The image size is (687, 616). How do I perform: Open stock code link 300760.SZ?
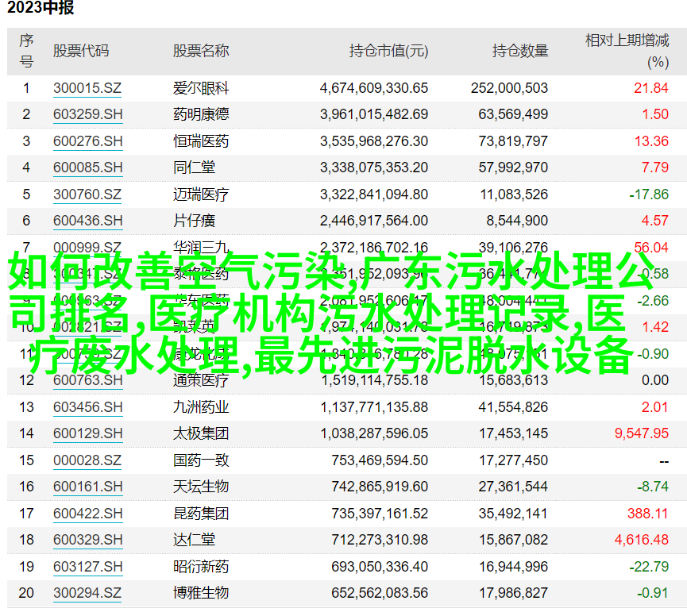pyautogui.click(x=87, y=194)
